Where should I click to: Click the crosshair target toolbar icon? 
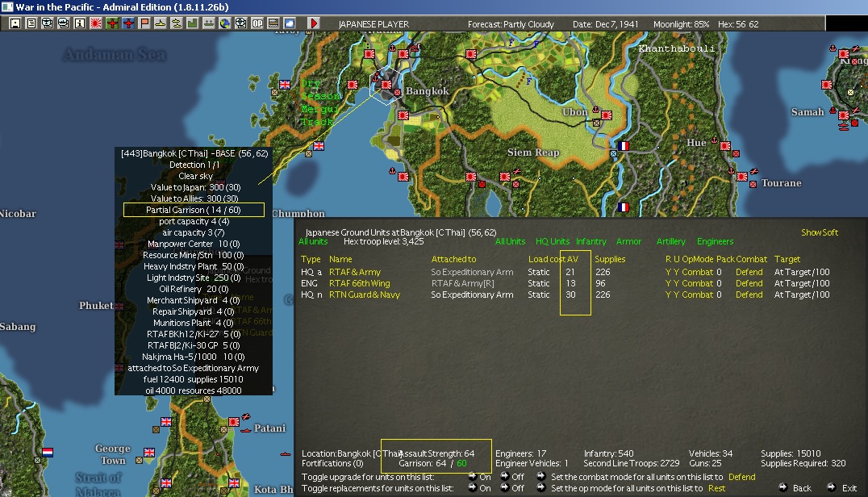(x=241, y=23)
